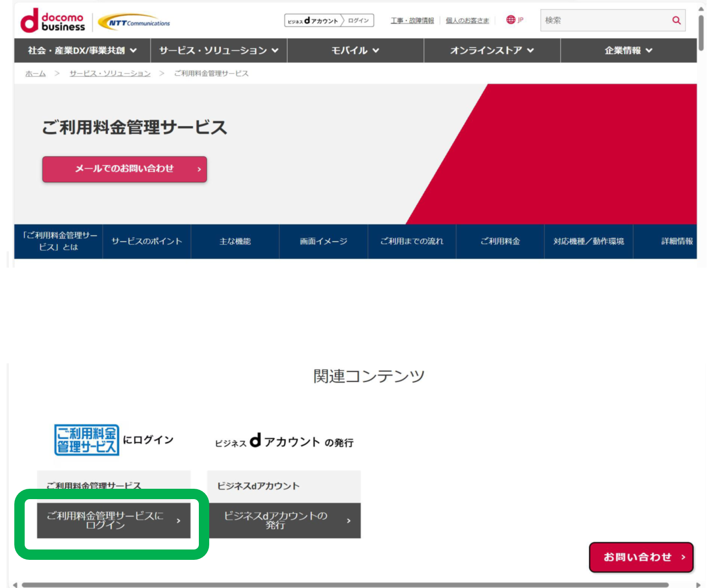The height and width of the screenshot is (588, 716).
Task: Click the メールでのお問い合わせ button
Action: tap(124, 169)
